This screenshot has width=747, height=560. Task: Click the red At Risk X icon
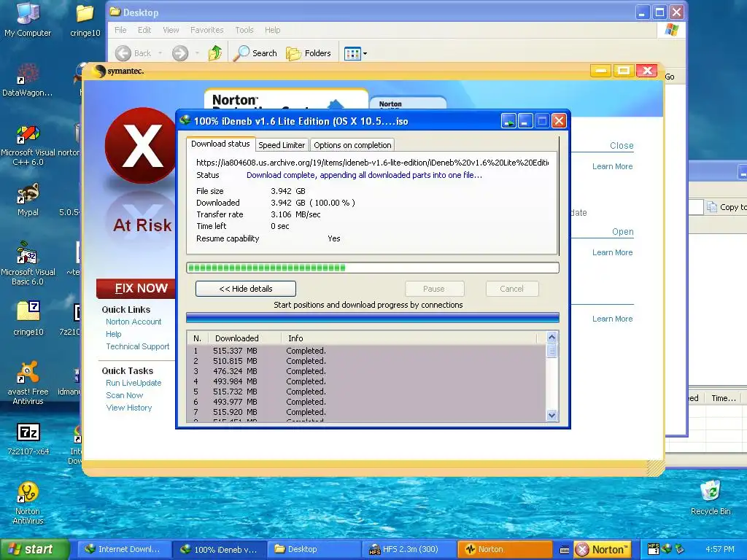(141, 145)
